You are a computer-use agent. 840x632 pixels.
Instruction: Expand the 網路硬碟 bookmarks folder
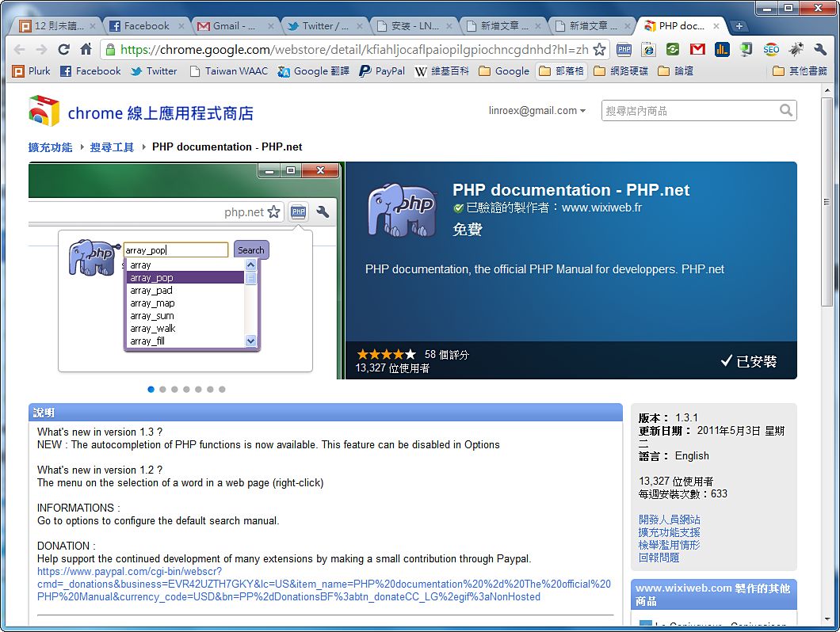point(621,70)
